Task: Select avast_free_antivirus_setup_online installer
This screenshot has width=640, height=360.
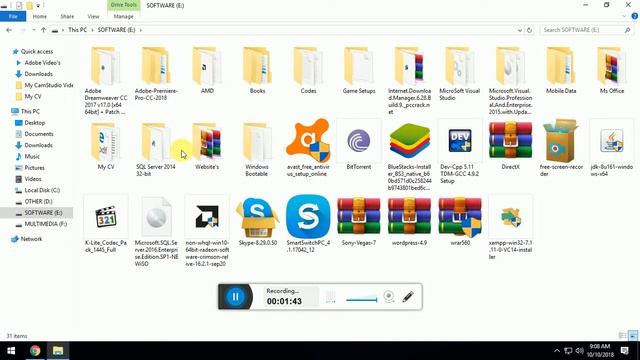Action: pos(308,148)
